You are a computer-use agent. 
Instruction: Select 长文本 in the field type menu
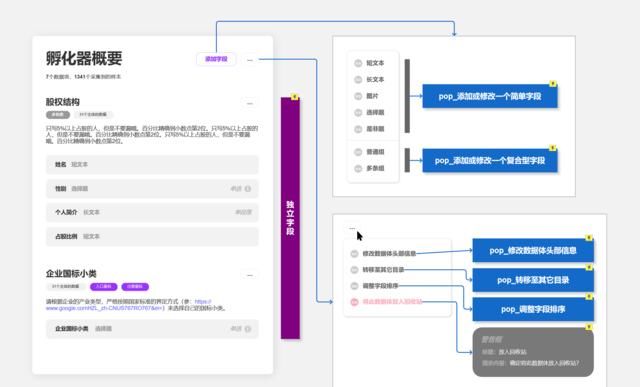[x=375, y=79]
